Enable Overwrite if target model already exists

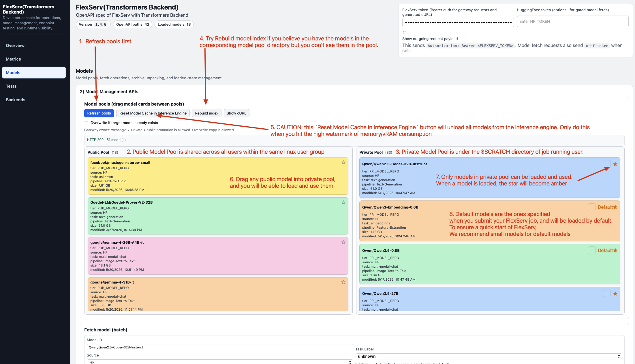point(86,123)
